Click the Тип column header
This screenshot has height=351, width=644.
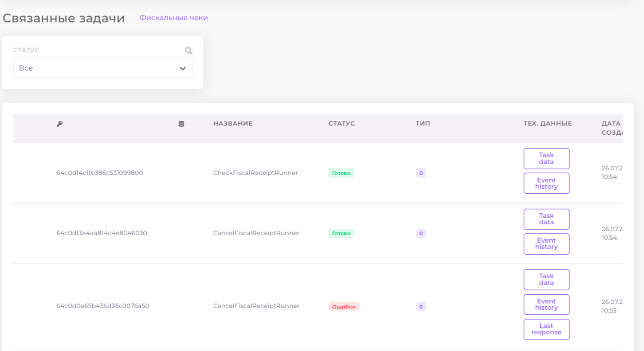[423, 123]
